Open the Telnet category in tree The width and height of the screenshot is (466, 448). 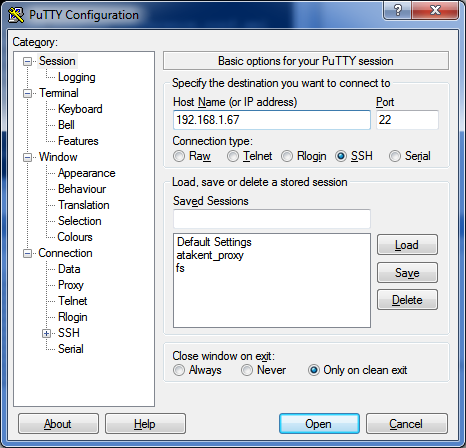pos(72,301)
